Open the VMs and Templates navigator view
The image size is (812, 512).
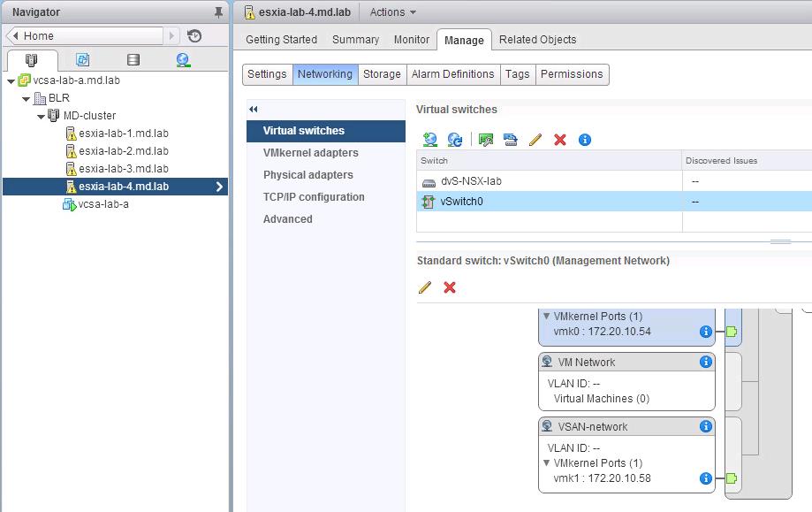pyautogui.click(x=82, y=60)
